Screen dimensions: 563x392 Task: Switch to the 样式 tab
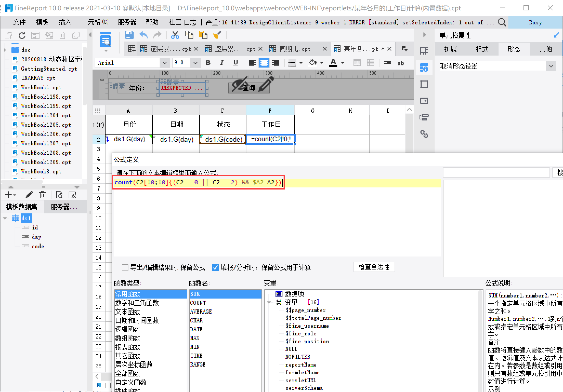click(x=482, y=49)
